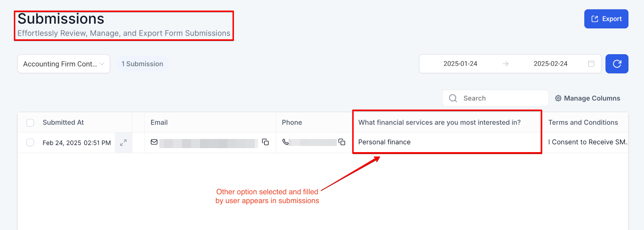The image size is (644, 230).
Task: Click the envelope icon beside the email
Action: [154, 142]
